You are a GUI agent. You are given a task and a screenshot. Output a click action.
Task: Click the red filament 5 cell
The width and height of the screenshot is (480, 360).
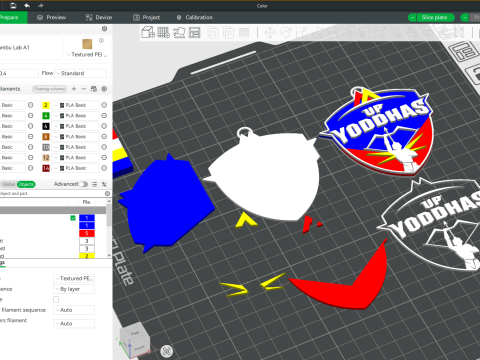(87, 233)
